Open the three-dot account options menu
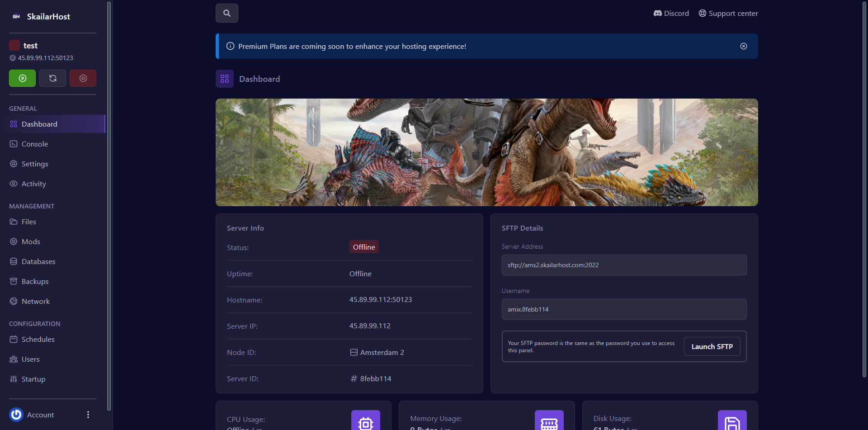This screenshot has height=430, width=868. [x=88, y=414]
